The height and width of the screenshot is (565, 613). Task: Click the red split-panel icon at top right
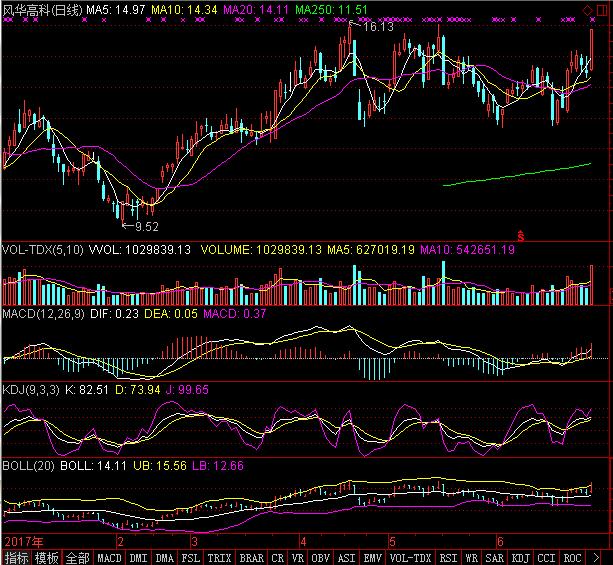click(602, 11)
